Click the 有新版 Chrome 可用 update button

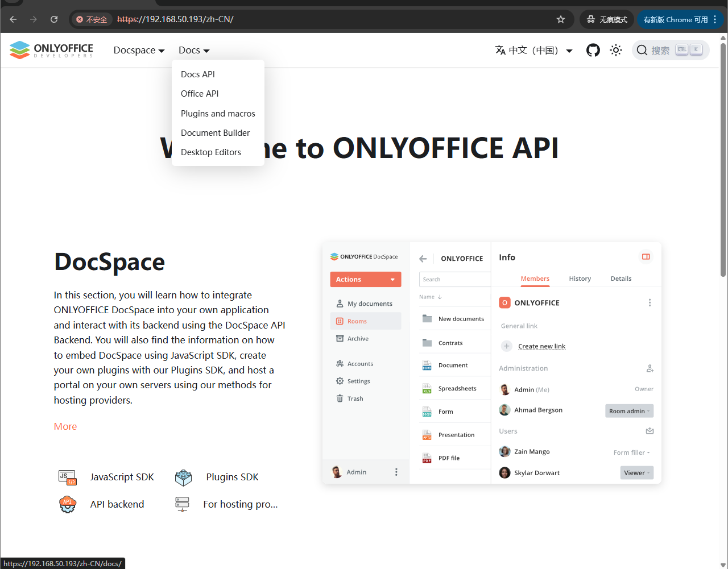click(675, 19)
